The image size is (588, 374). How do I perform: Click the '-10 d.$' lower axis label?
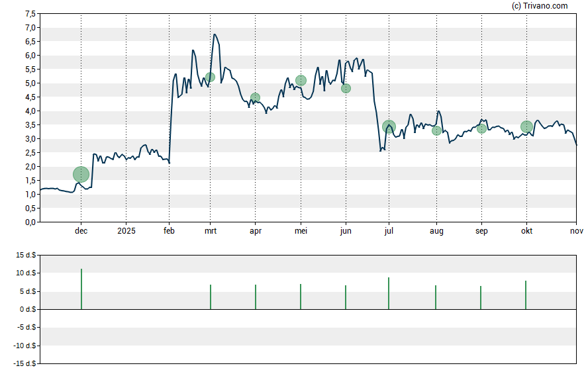(x=24, y=346)
